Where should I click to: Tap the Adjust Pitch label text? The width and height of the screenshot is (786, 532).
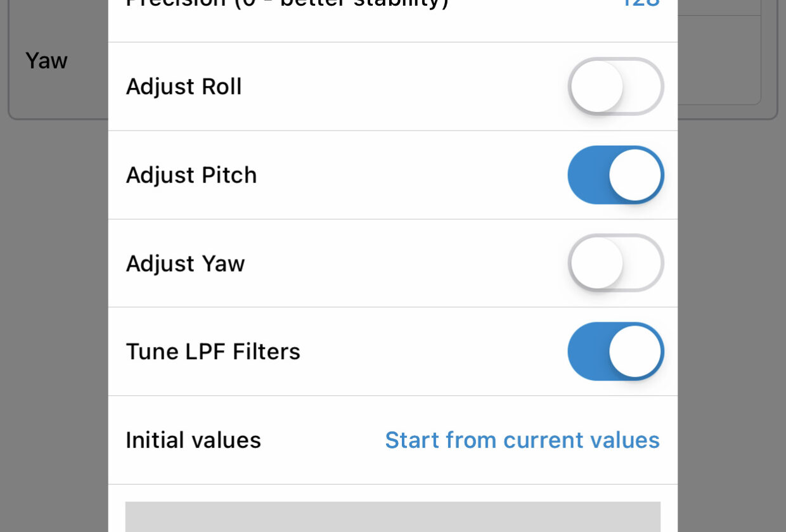(x=191, y=175)
